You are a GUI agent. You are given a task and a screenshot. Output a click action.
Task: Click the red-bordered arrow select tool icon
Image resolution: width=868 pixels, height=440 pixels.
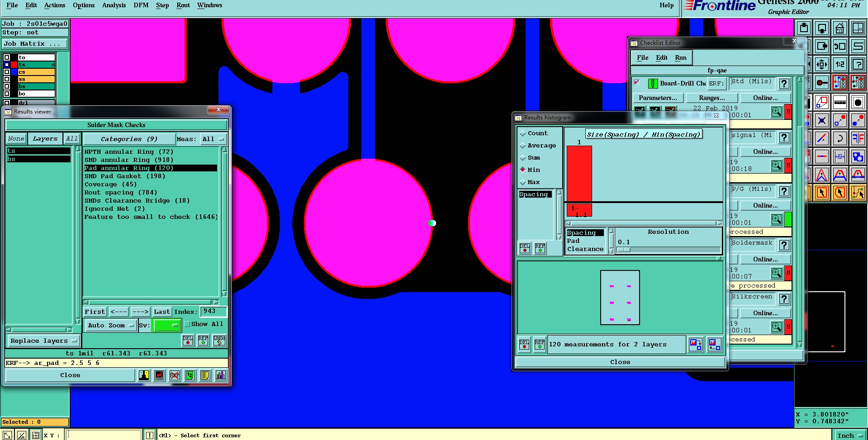[x=822, y=193]
